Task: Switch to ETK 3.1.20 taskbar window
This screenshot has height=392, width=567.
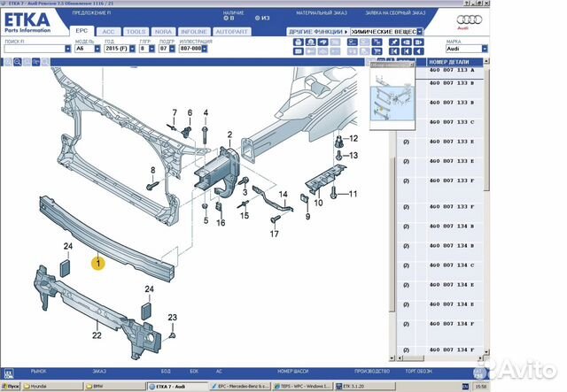Action: [364, 387]
